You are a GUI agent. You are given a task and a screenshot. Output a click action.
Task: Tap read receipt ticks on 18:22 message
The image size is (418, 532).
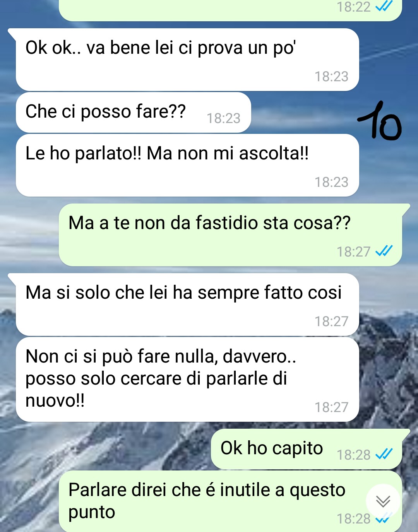(384, 6)
